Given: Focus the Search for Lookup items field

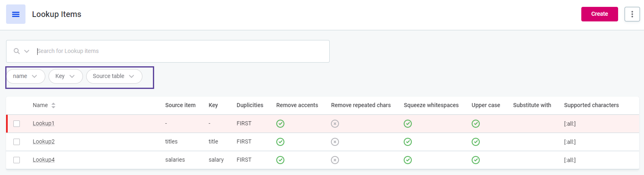Looking at the screenshot, I should (x=175, y=51).
